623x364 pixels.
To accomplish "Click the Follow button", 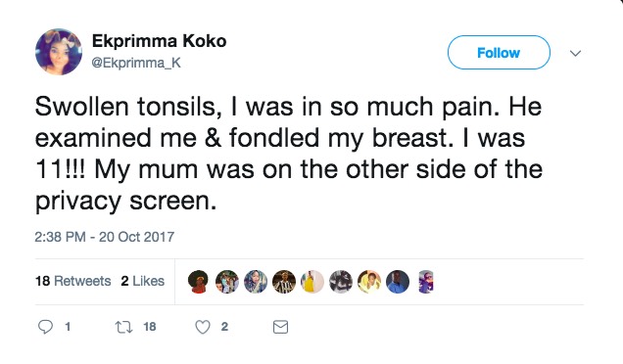I will pyautogui.click(x=499, y=53).
